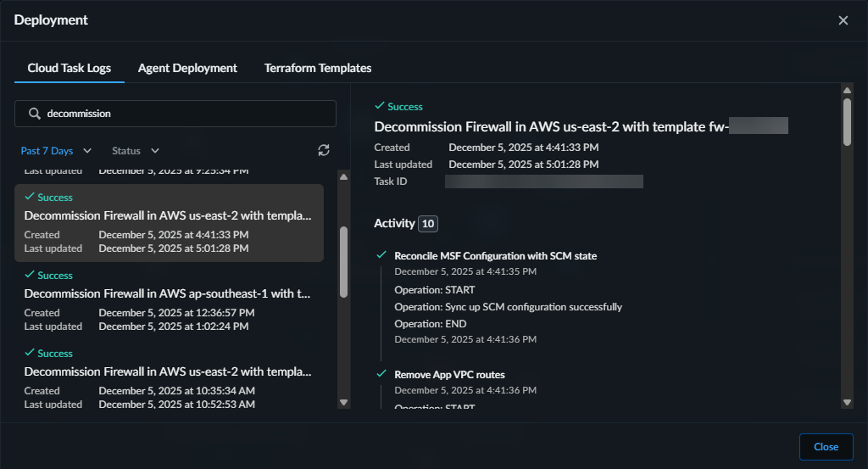The width and height of the screenshot is (868, 469).
Task: Click checkmark beside Reconcile MSF Configuration activity
Action: (381, 255)
